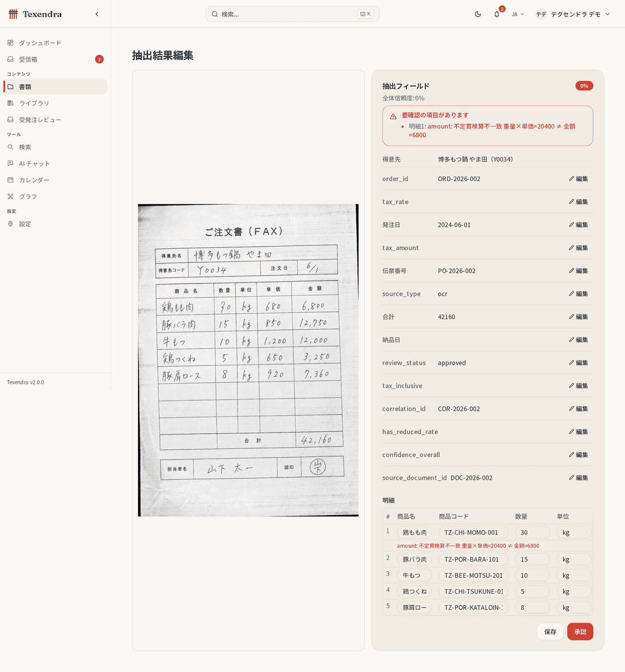Edit the tax_rate field

coord(578,202)
